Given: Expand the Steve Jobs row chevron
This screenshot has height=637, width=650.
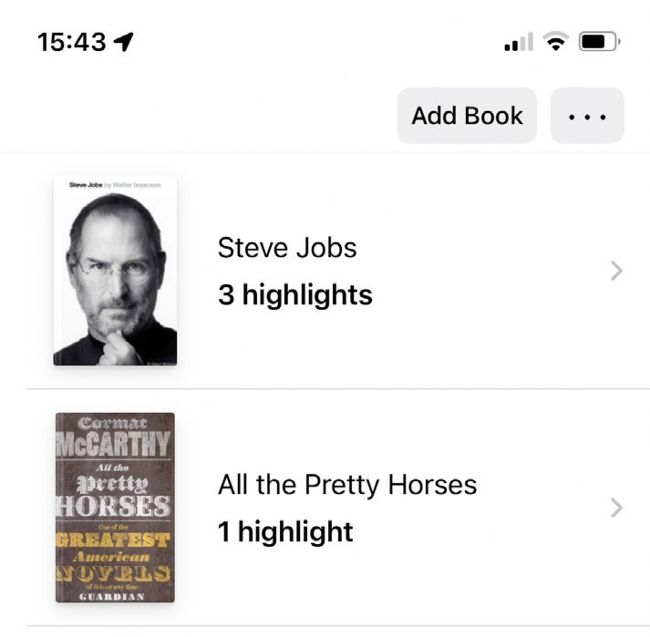Looking at the screenshot, I should pyautogui.click(x=616, y=271).
